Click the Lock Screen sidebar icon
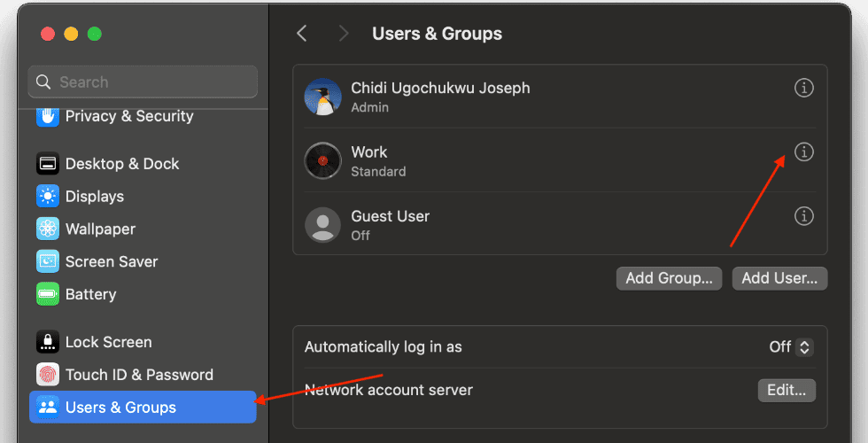868x443 pixels. (48, 342)
